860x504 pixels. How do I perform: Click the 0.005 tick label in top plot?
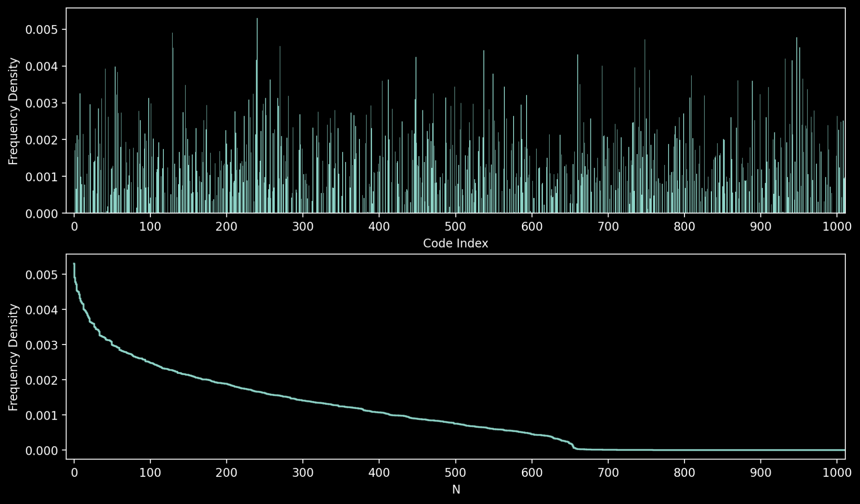click(x=42, y=30)
